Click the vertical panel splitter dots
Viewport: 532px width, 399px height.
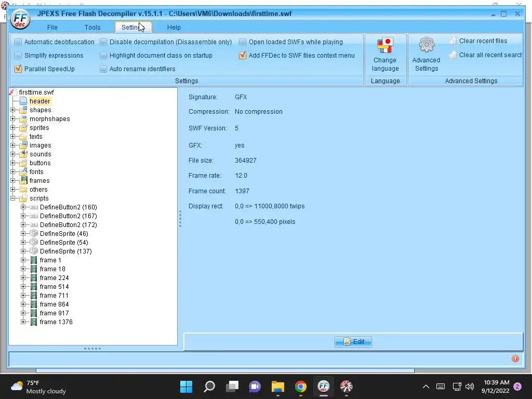[x=180, y=219]
